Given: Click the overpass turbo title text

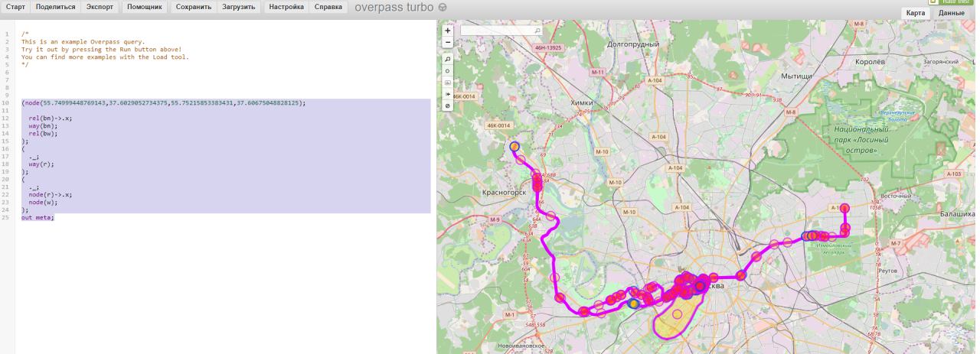Looking at the screenshot, I should tap(394, 8).
